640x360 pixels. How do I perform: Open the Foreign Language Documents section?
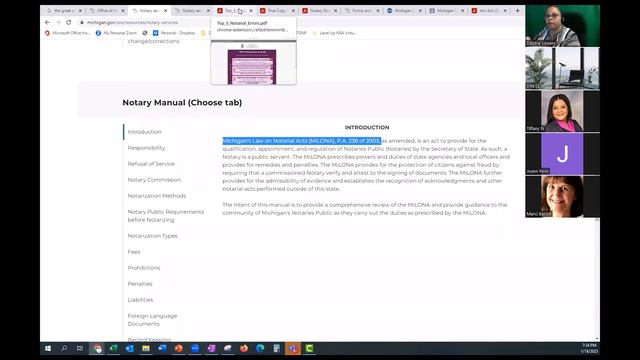(152, 320)
